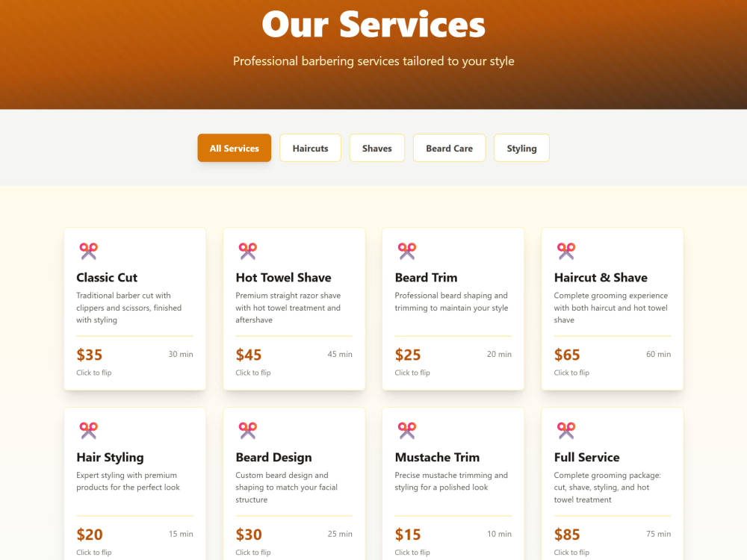Flip the Classic Cut card via Click to flip
This screenshot has height=560, width=747.
pyautogui.click(x=94, y=373)
